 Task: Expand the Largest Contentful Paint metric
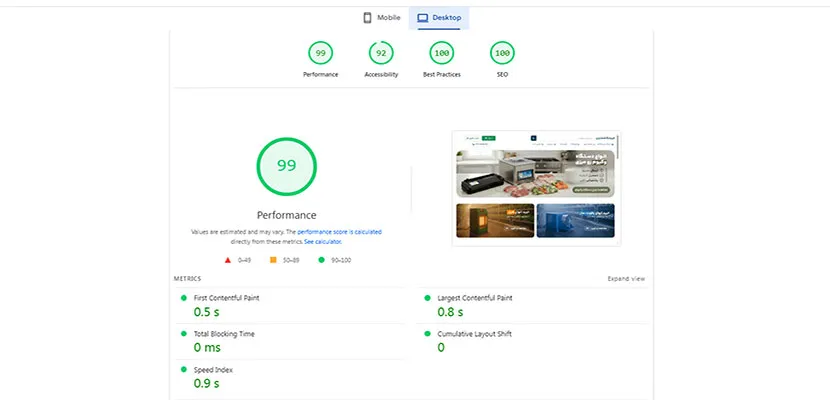476,298
